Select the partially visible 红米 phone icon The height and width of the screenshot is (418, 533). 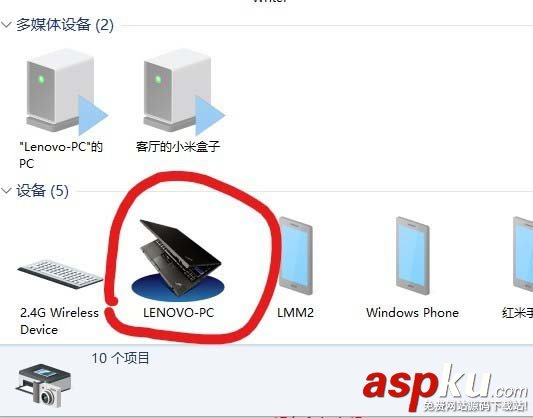click(523, 254)
